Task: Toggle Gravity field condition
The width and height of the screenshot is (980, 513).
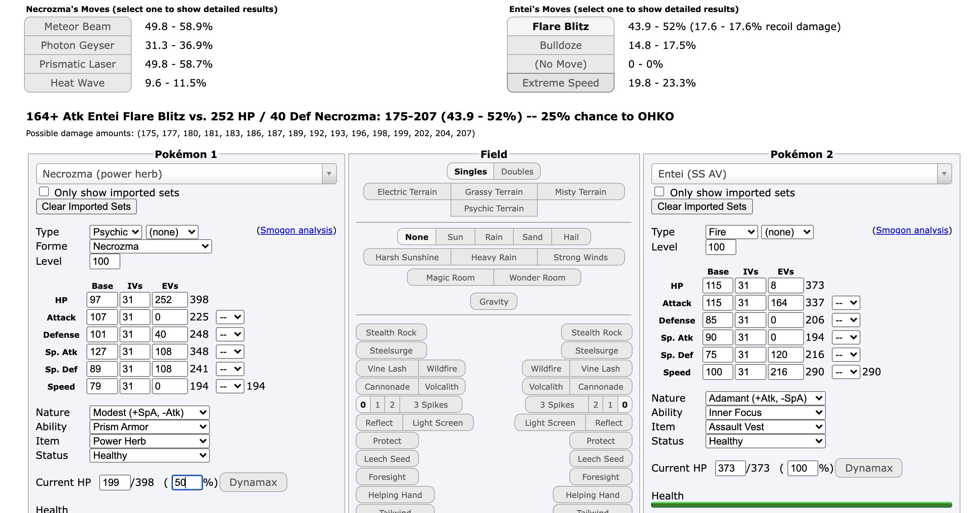Action: (x=493, y=301)
